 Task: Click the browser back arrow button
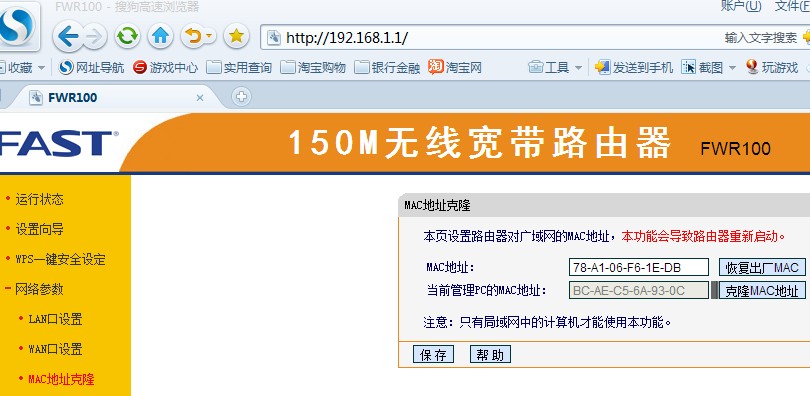click(68, 36)
